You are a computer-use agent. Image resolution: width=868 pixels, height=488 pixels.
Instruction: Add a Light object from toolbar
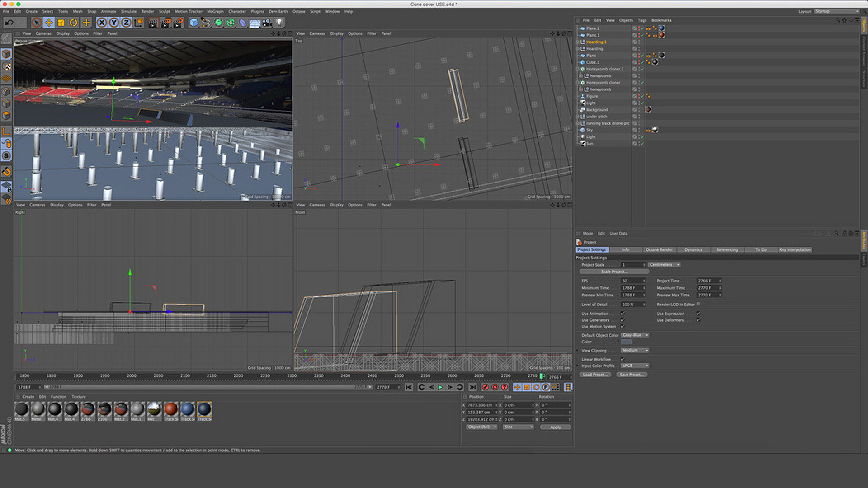pyautogui.click(x=280, y=23)
